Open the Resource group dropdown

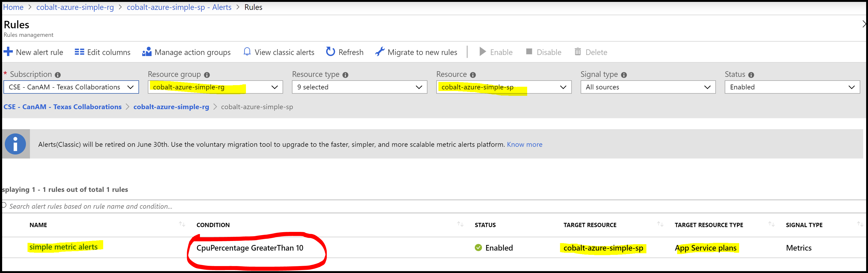click(x=215, y=87)
